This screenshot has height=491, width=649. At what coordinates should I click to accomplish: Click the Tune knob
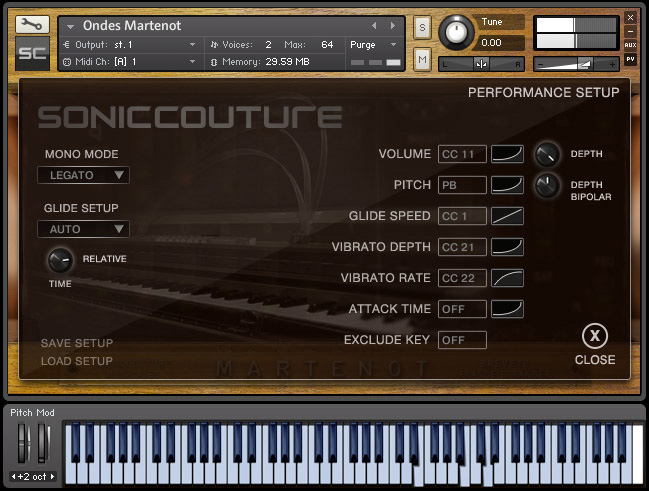456,32
